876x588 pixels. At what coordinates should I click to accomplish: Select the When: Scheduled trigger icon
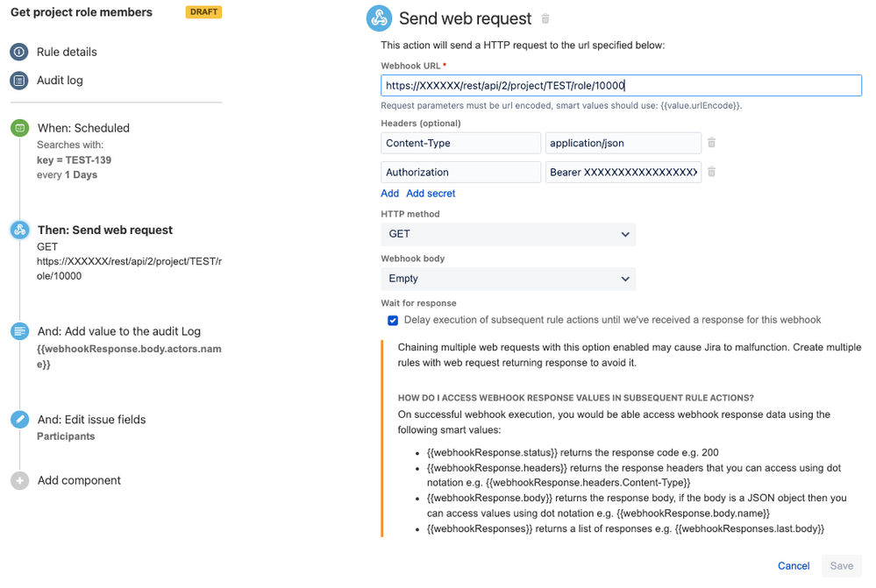coord(19,127)
